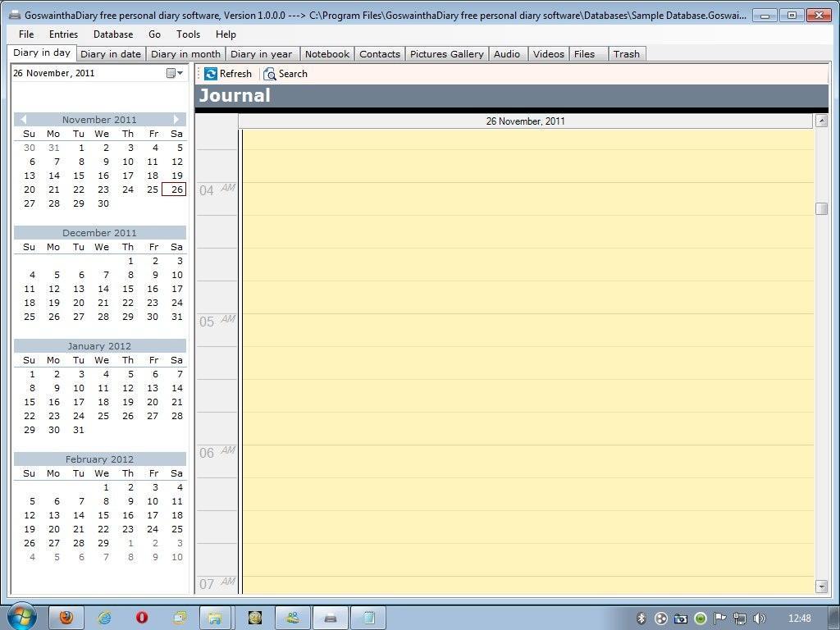Open the Videos tab
The height and width of the screenshot is (630, 840).
549,54
